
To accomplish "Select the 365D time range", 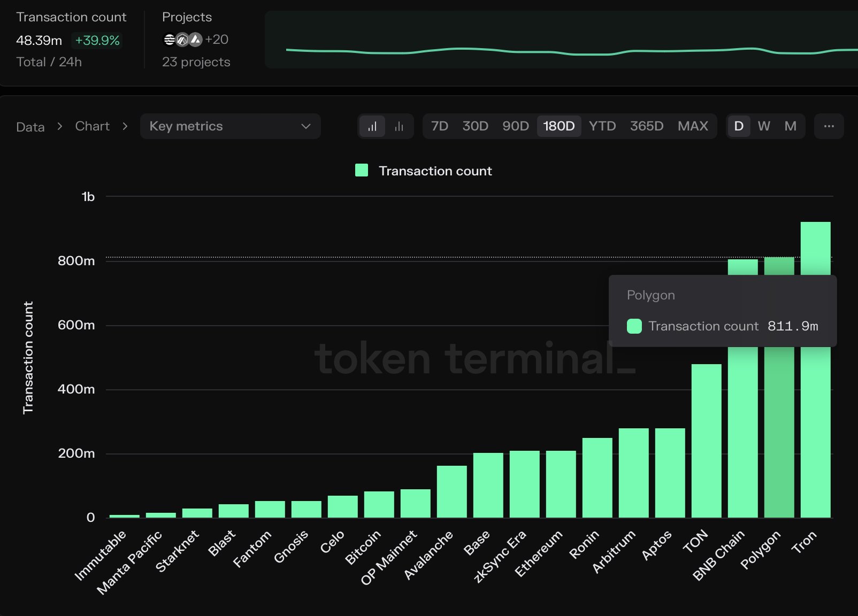I will point(647,126).
